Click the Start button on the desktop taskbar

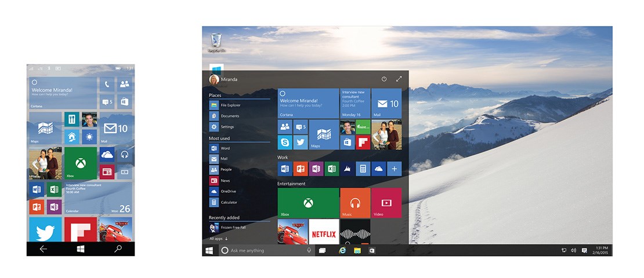pyautogui.click(x=209, y=251)
